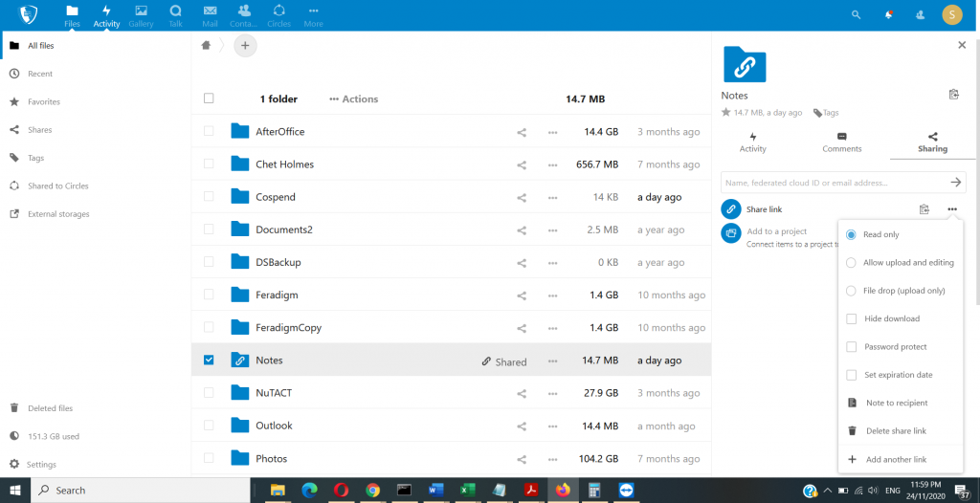Share the AfterOffice folder icon
The width and height of the screenshot is (980, 503).
[522, 133]
